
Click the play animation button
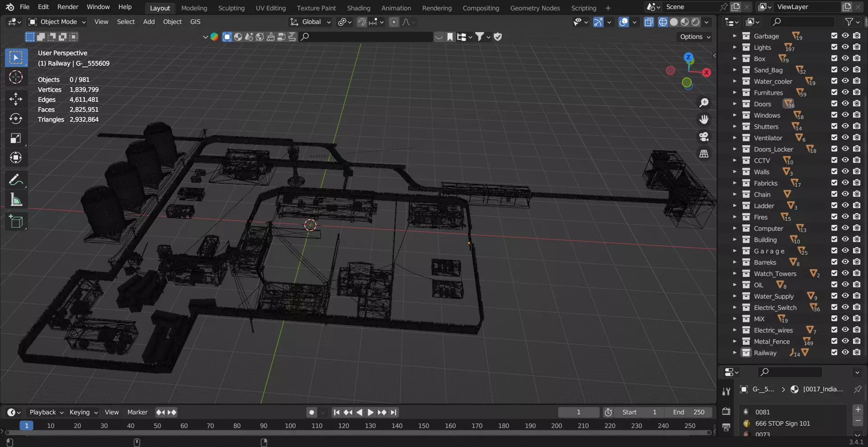pos(370,412)
